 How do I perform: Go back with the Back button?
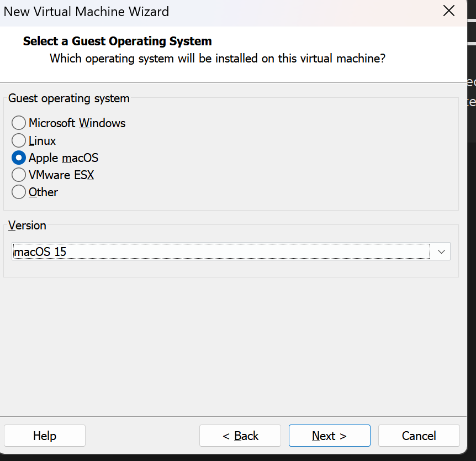click(240, 436)
